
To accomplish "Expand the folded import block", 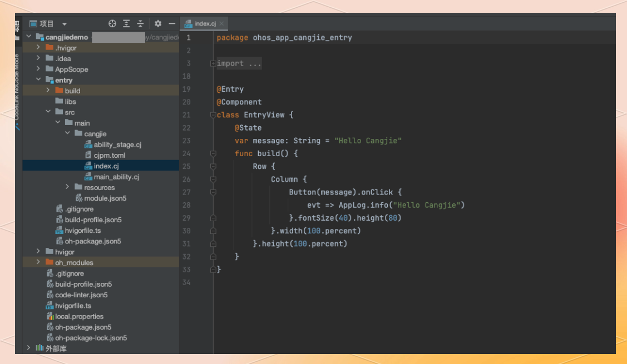I will pos(213,63).
